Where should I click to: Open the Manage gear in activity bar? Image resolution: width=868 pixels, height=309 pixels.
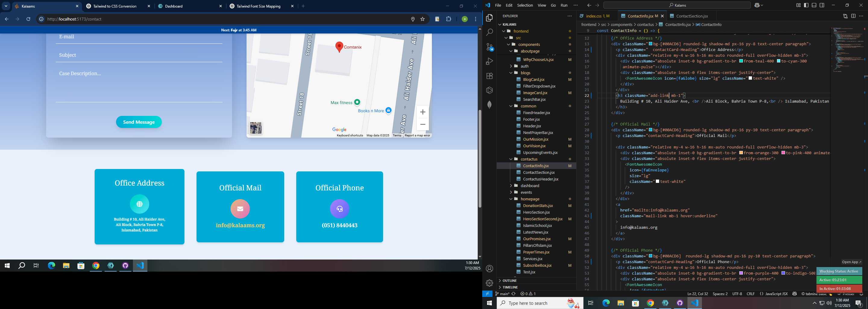point(489,283)
